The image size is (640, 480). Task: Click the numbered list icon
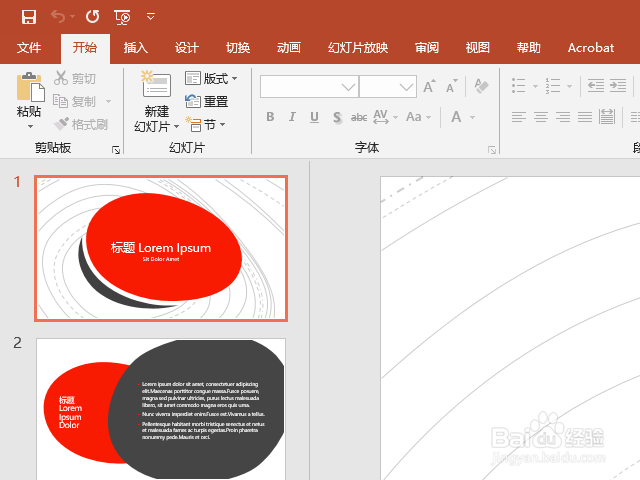click(553, 86)
